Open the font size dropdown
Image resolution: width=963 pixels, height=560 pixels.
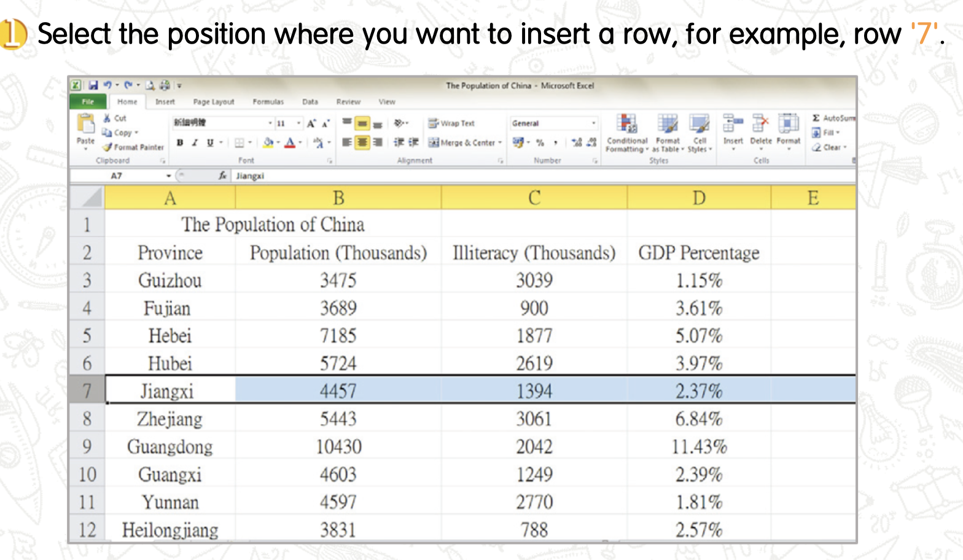tap(299, 123)
